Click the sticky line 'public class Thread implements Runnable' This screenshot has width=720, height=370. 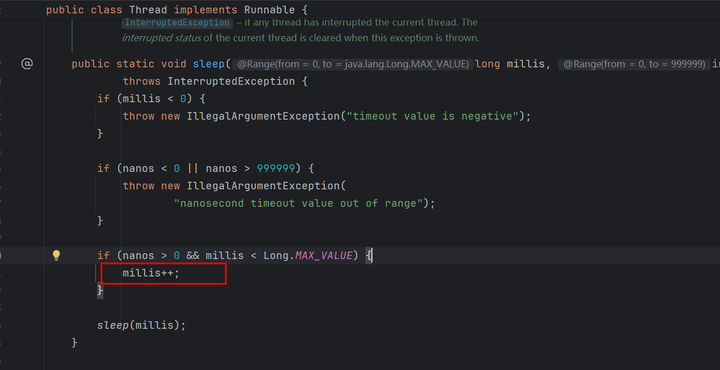(x=177, y=10)
